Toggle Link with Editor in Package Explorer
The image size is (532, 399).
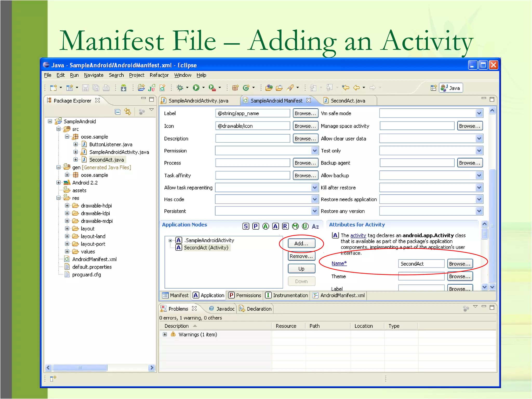[128, 112]
